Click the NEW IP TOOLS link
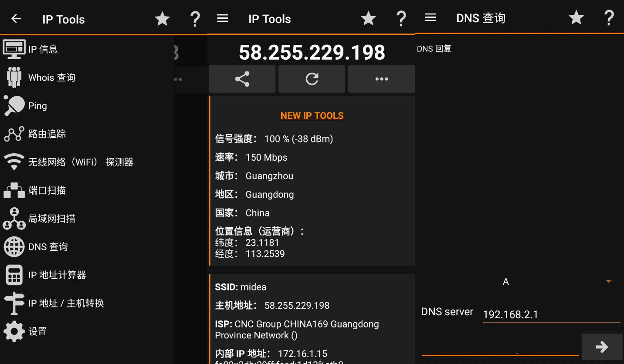This screenshot has width=624, height=364. pyautogui.click(x=312, y=116)
